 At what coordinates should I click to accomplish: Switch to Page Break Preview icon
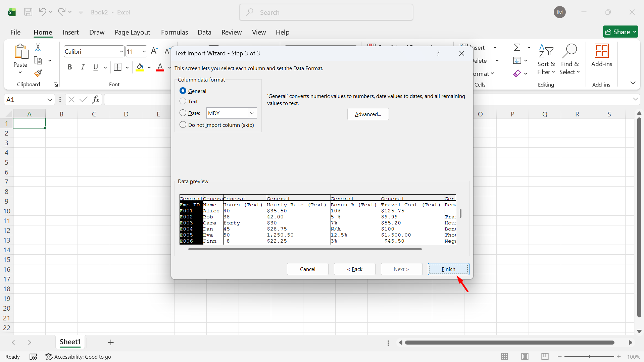point(545,357)
